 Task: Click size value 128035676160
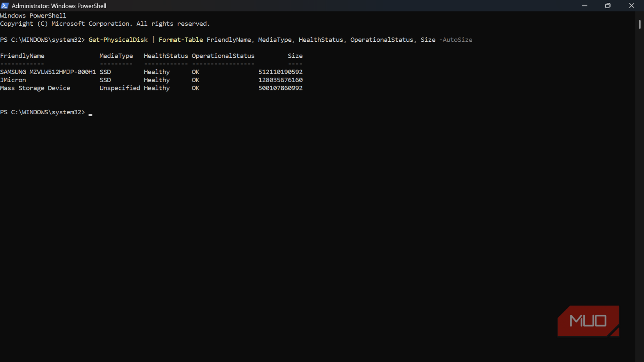(280, 80)
